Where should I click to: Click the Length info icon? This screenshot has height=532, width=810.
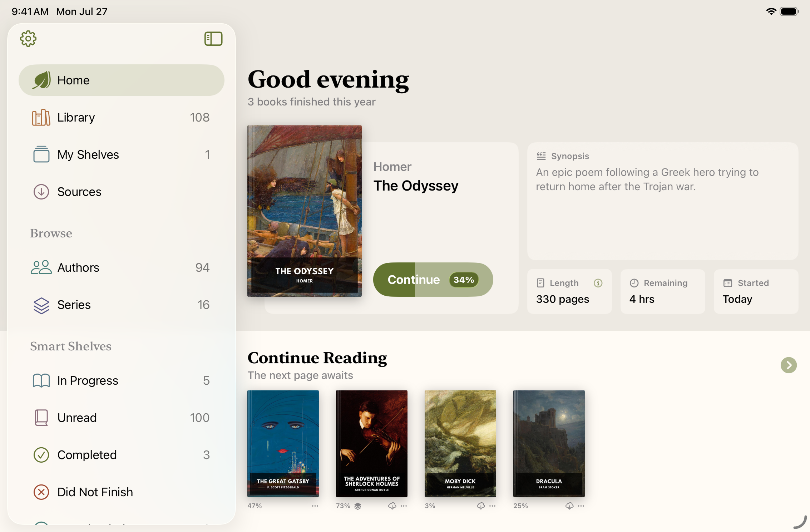598,283
